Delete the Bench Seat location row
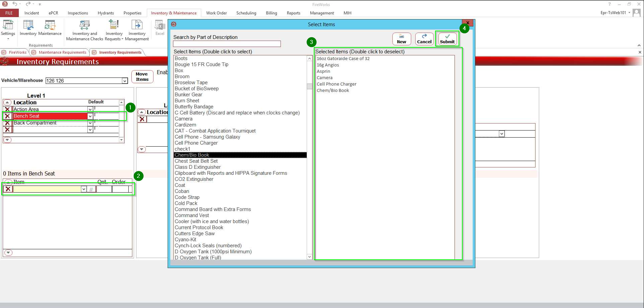Screen dimensions: 644x308 7,116
